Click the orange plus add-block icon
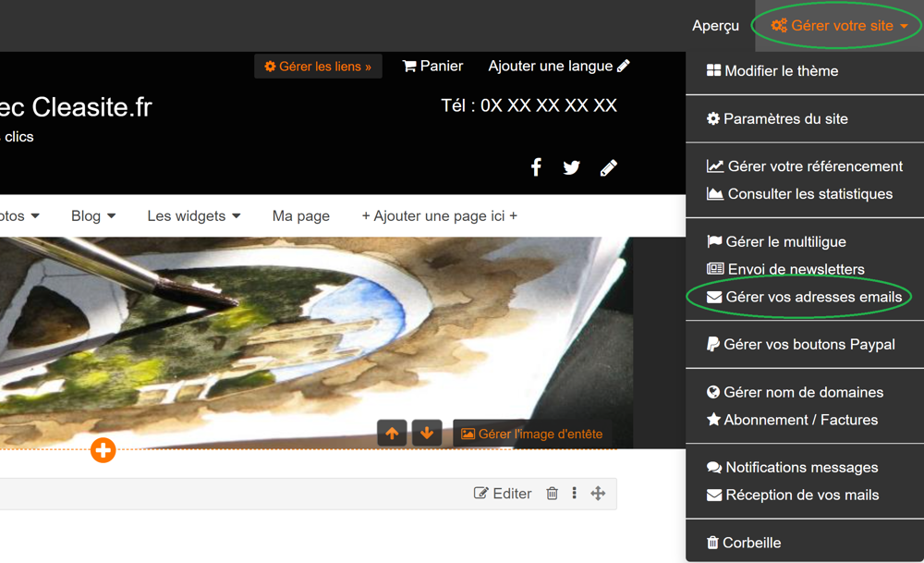The image size is (924, 563). pyautogui.click(x=103, y=450)
